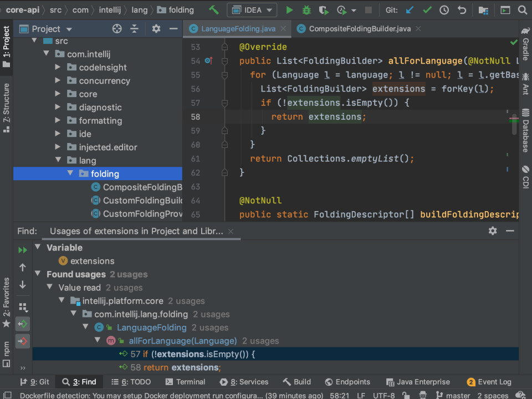Rerun the usages search with double-arrow icon
This screenshot has height=399, width=532.
[x=23, y=249]
